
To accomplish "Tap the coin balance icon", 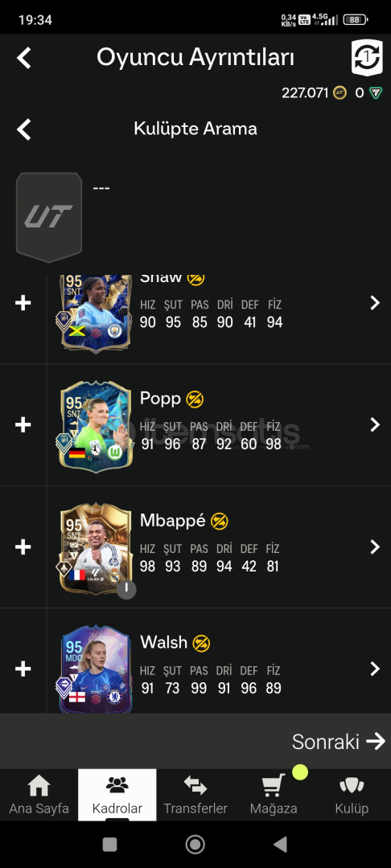I will point(340,92).
